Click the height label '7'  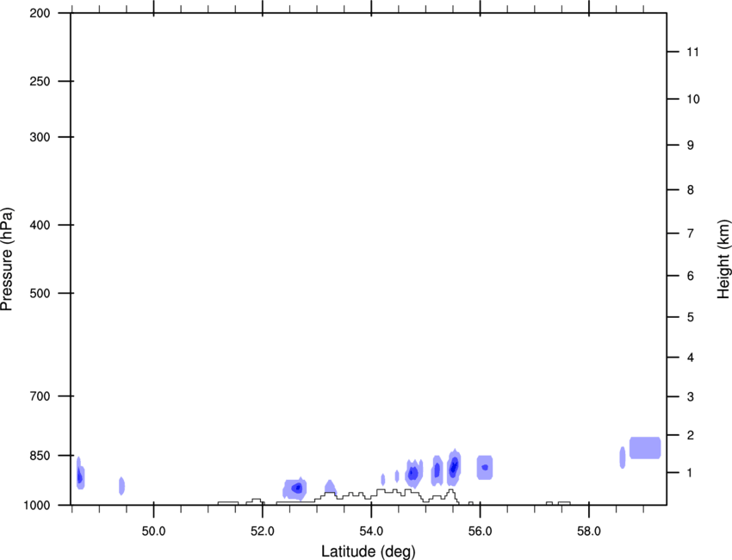point(691,233)
